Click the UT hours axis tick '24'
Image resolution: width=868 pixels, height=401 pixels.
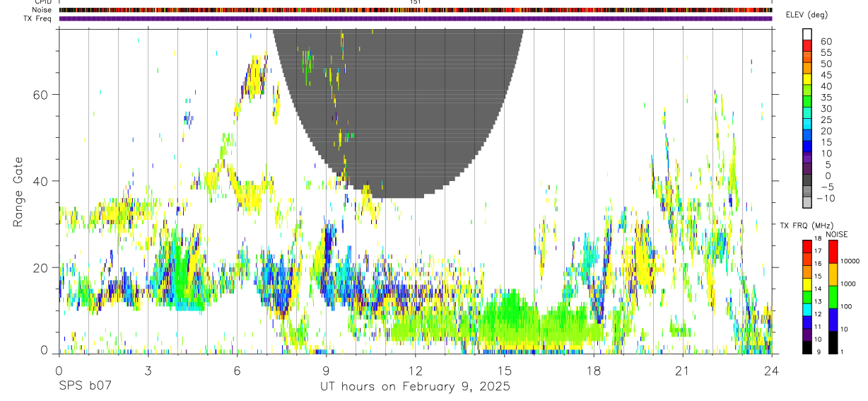[772, 370]
